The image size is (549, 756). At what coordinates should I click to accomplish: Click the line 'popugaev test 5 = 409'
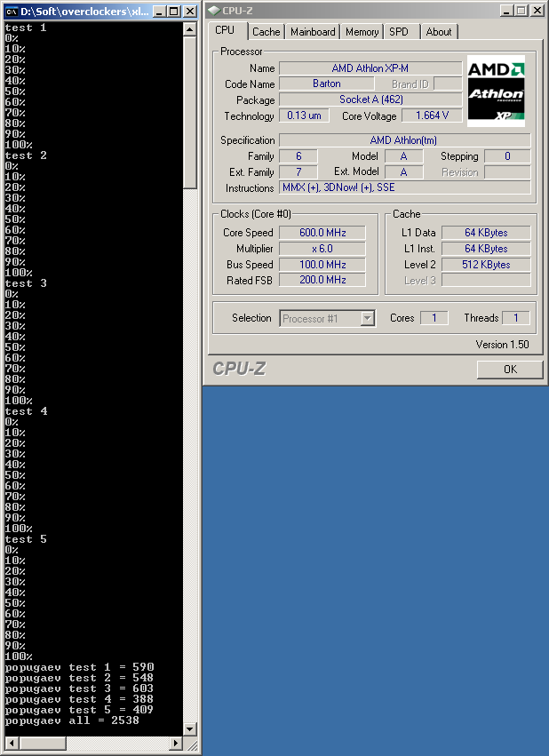tap(80, 710)
